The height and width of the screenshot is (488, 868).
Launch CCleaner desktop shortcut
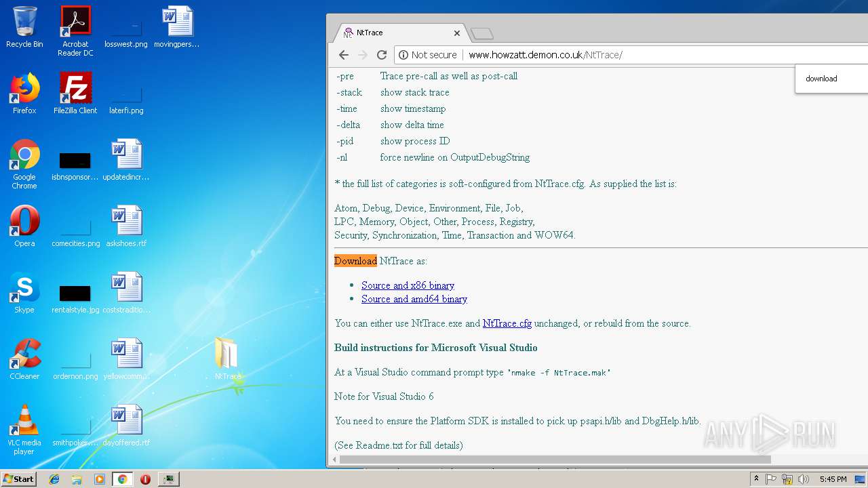(24, 359)
